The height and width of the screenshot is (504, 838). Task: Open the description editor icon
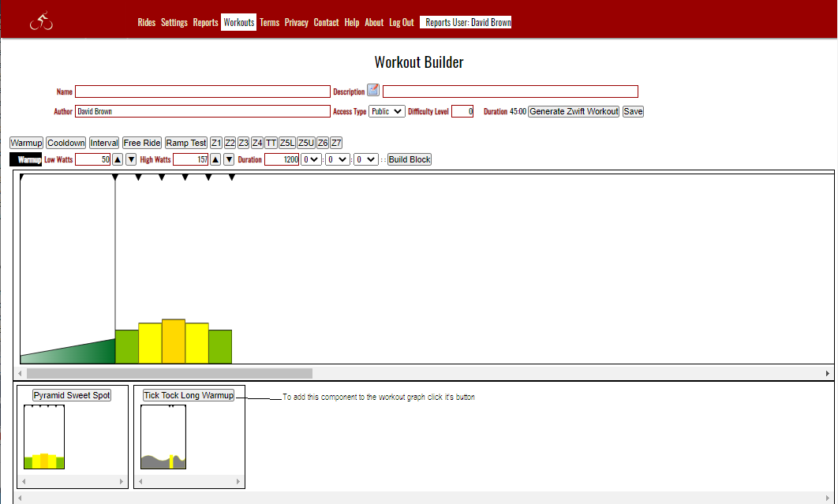373,90
